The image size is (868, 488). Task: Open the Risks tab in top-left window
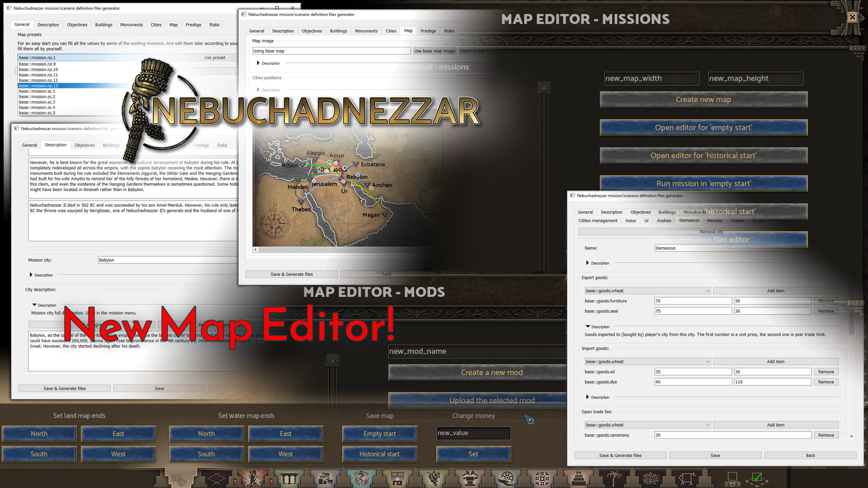point(214,25)
